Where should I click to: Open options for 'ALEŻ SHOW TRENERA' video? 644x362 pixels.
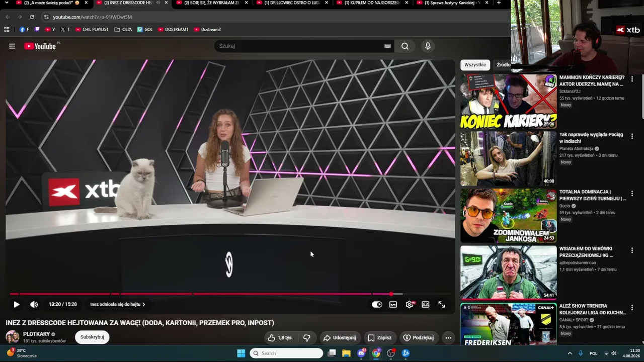pos(632,308)
